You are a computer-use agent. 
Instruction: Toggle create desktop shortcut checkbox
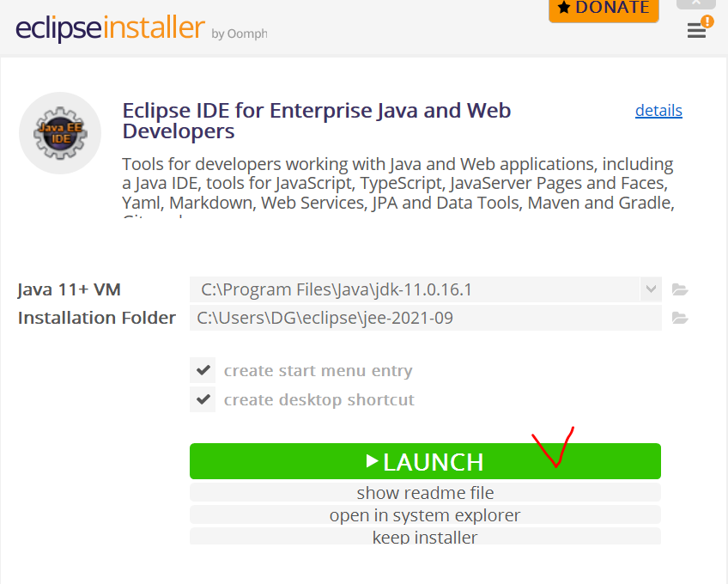point(203,399)
